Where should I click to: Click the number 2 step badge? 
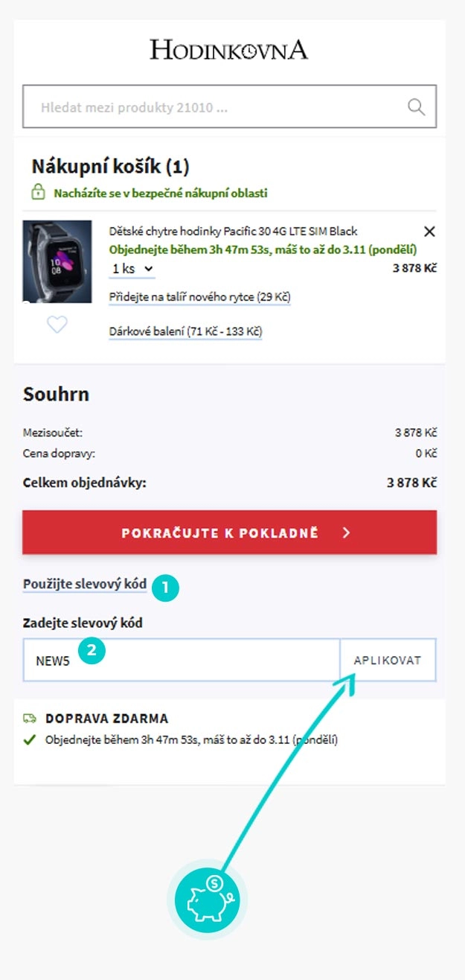(x=91, y=650)
